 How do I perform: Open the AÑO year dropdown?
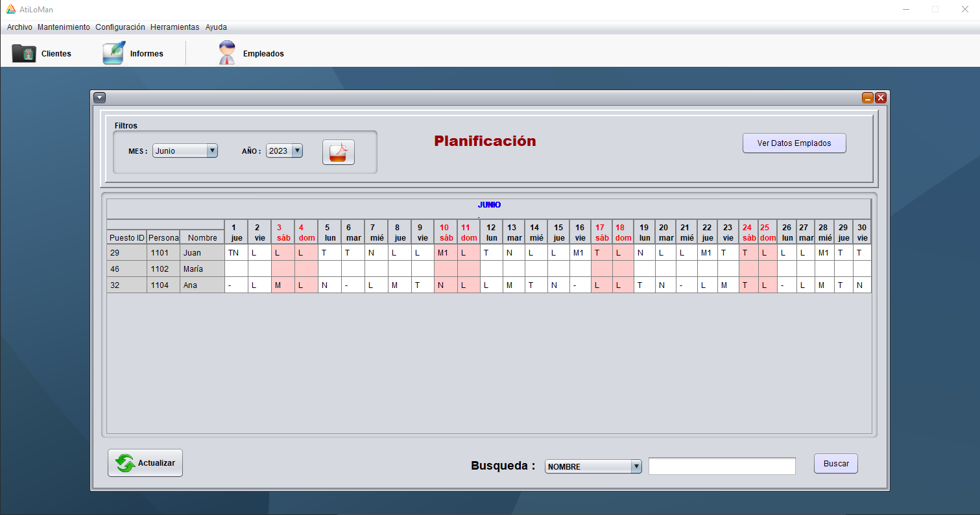(x=298, y=150)
